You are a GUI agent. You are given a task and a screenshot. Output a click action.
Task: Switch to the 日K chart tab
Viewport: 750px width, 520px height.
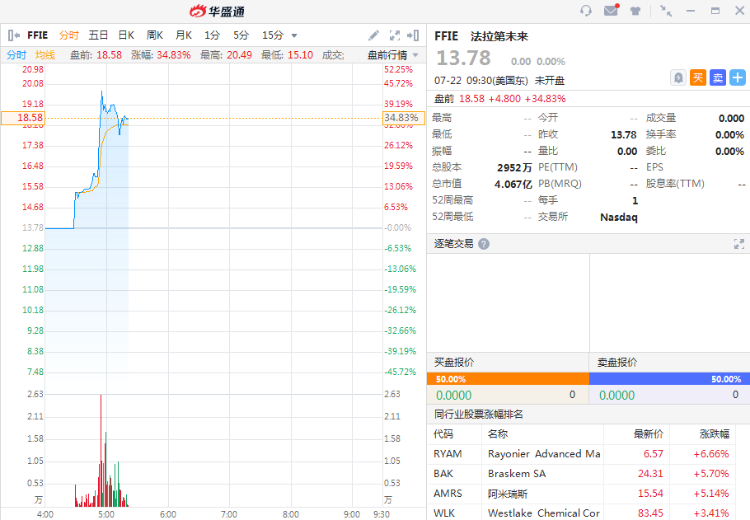[x=126, y=36]
